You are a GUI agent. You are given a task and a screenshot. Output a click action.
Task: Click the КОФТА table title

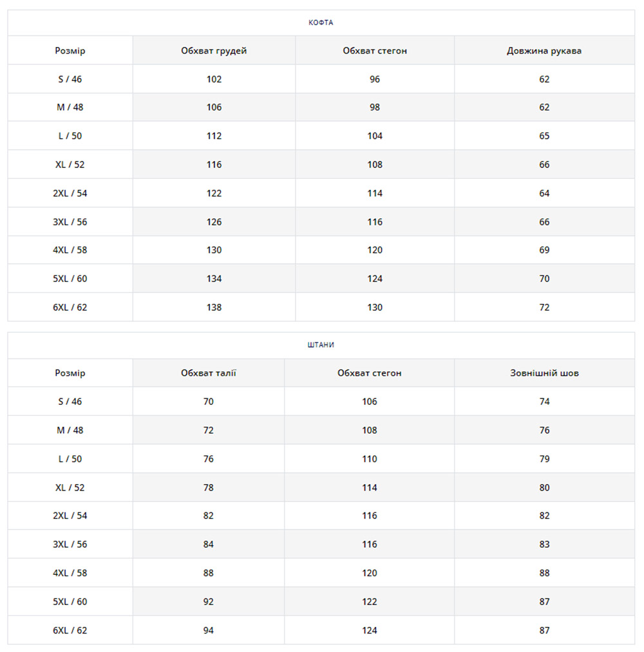[321, 23]
